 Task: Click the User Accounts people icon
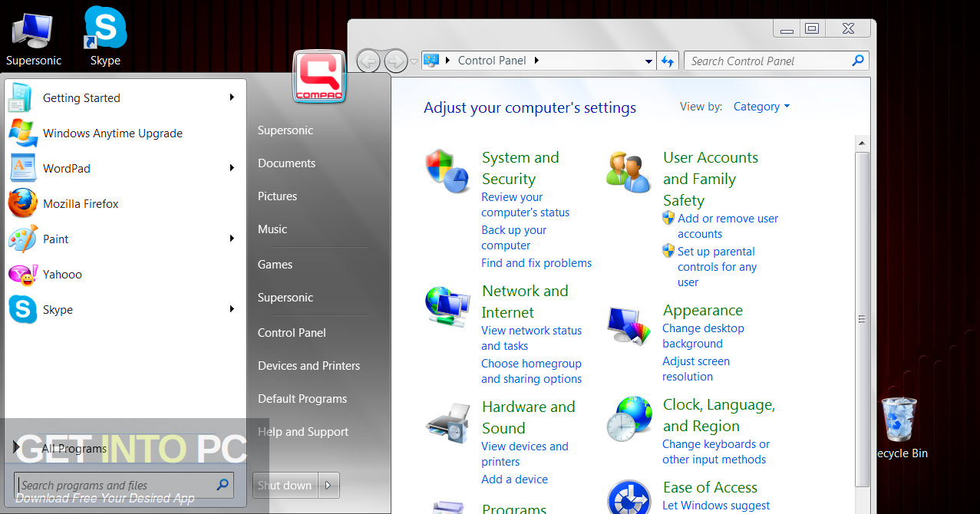tap(629, 170)
